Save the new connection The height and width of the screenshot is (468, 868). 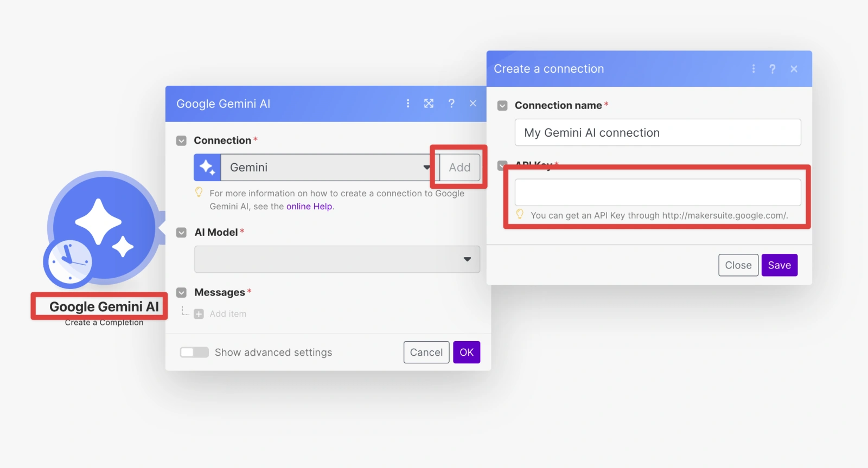[x=779, y=265]
